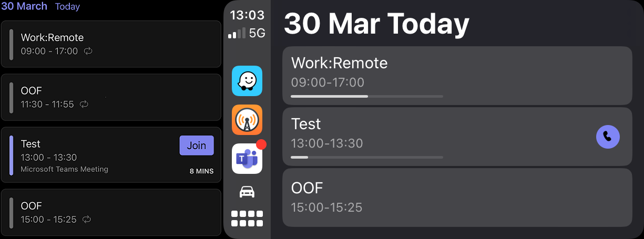This screenshot has width=644, height=239.
Task: Click the 13:03 clock in the sidebar
Action: pos(247,15)
